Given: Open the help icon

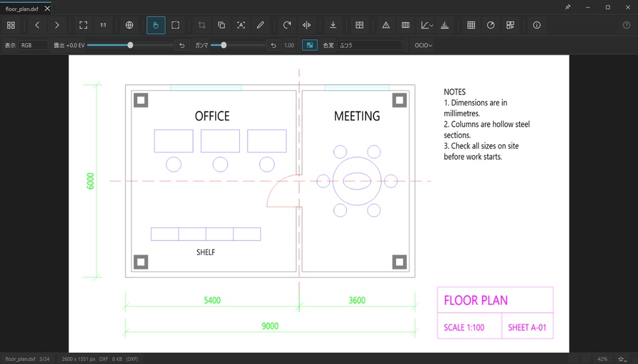Looking at the screenshot, I should [627, 25].
